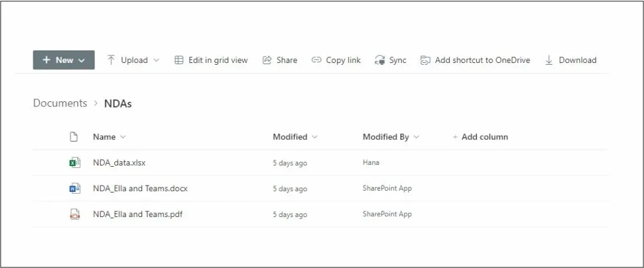
Task: Click the PDF icon for NDA_Ella and Teams.pdf
Action: tap(74, 214)
